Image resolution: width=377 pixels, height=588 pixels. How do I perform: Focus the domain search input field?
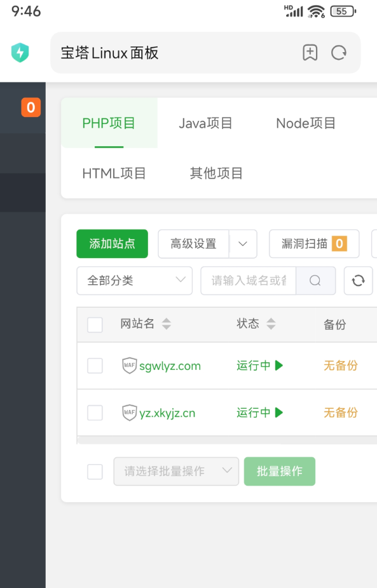coord(249,280)
